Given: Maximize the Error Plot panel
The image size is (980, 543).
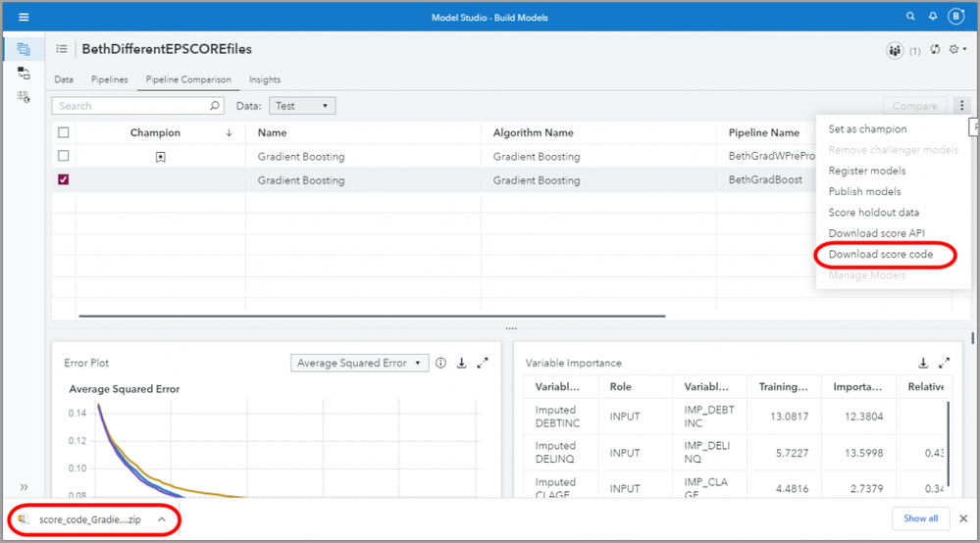Looking at the screenshot, I should click(483, 363).
